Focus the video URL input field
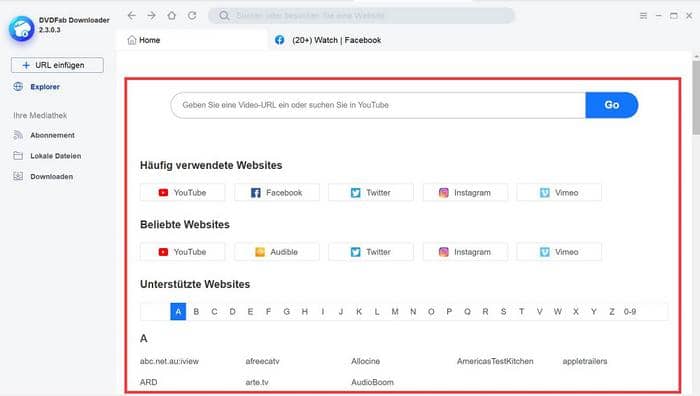 click(x=378, y=105)
